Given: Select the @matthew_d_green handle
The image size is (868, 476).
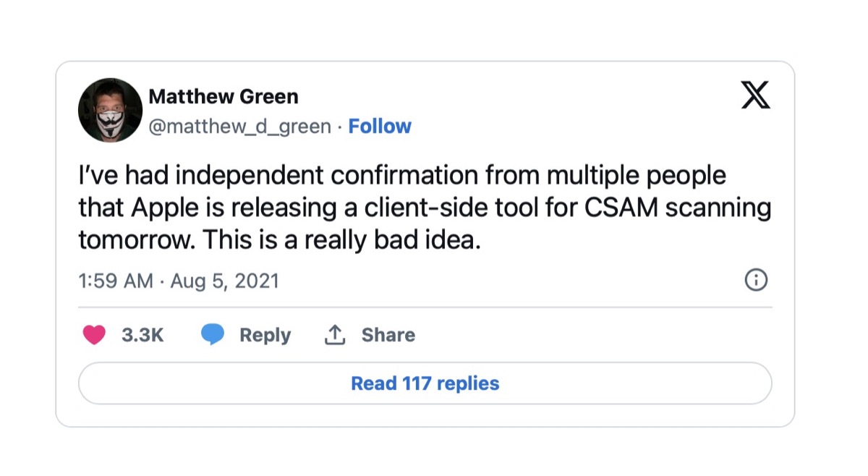Looking at the screenshot, I should click(x=239, y=126).
